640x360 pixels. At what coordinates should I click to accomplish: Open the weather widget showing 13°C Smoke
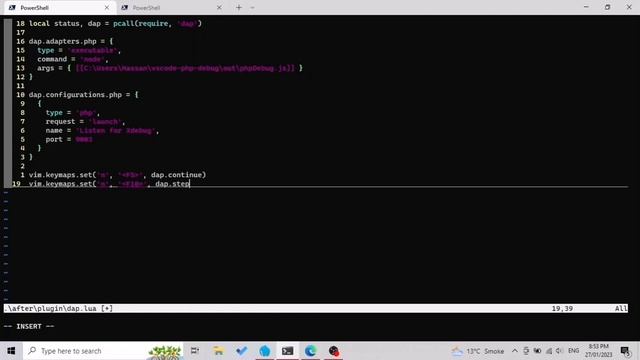[478, 351]
